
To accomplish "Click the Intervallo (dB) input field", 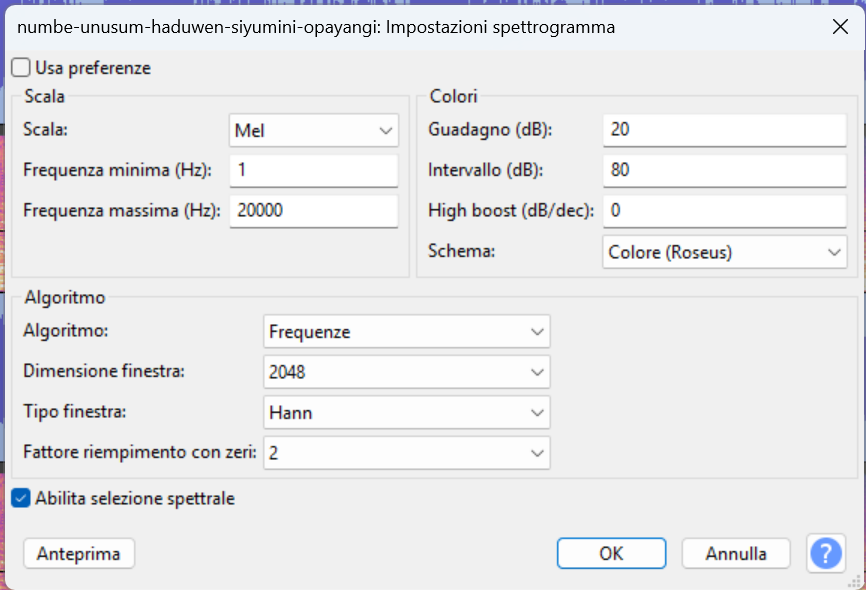I will 725,170.
